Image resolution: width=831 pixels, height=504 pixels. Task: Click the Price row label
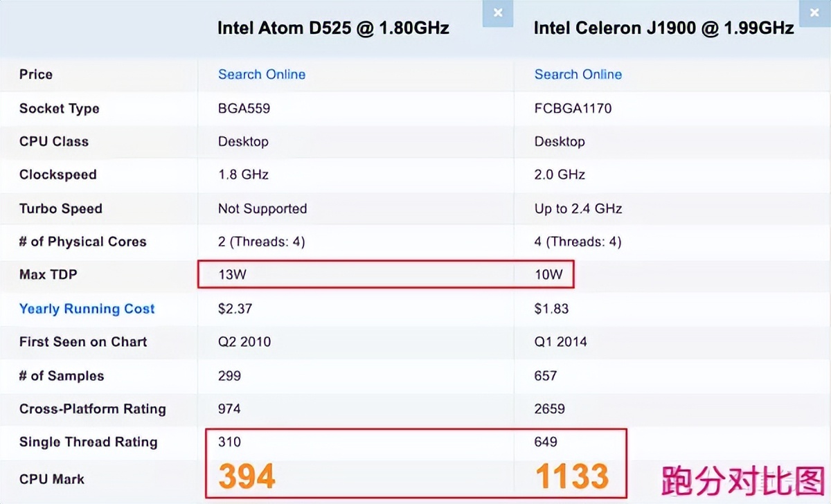[36, 74]
